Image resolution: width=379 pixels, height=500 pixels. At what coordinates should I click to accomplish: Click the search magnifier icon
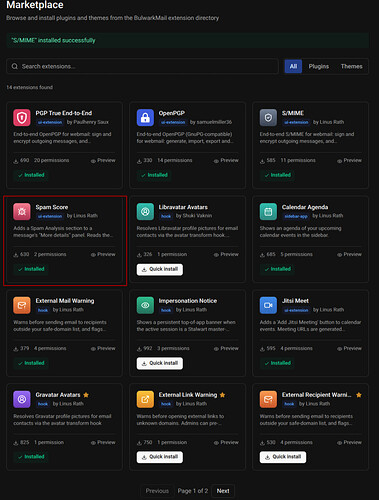tap(15, 66)
